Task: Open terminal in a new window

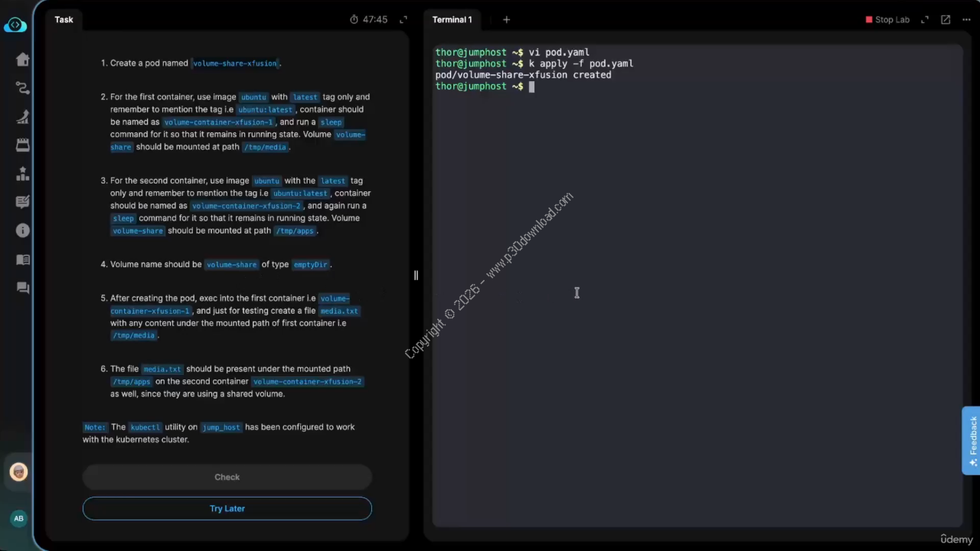Action: click(946, 20)
